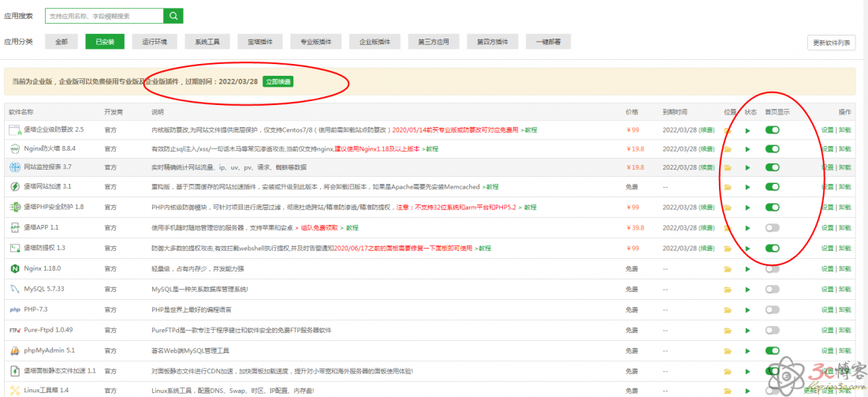Click the status play icon for 堡塔APP
868x397 pixels.
[748, 228]
